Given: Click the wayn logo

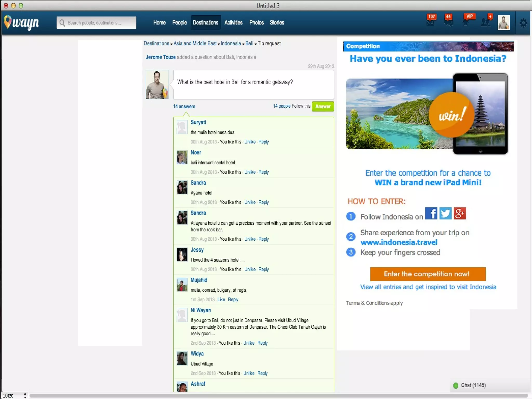Looking at the screenshot, I should click(x=22, y=23).
